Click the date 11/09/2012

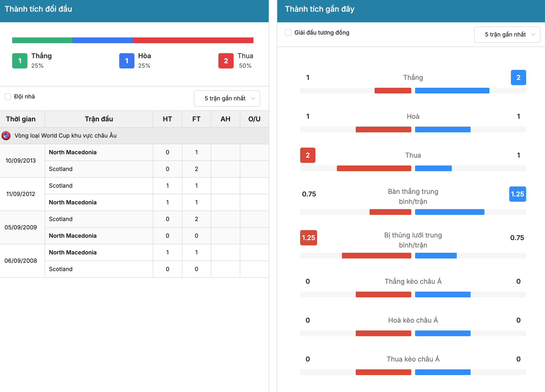point(21,194)
